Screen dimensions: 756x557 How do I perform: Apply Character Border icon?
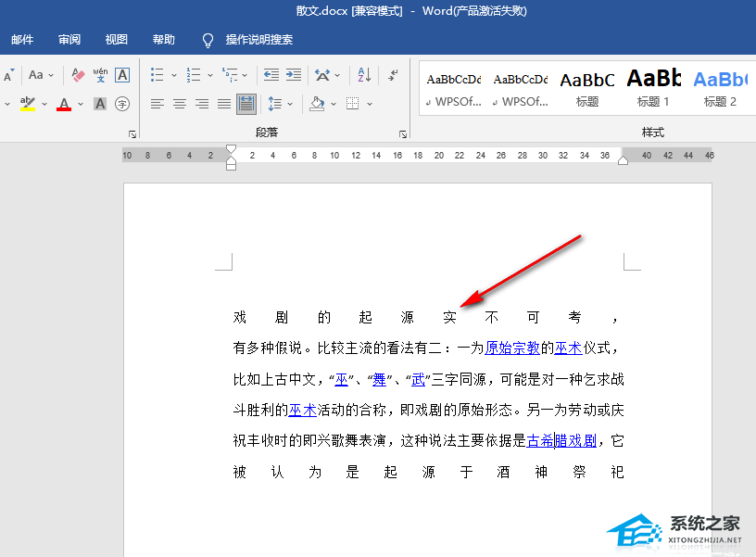(x=122, y=75)
